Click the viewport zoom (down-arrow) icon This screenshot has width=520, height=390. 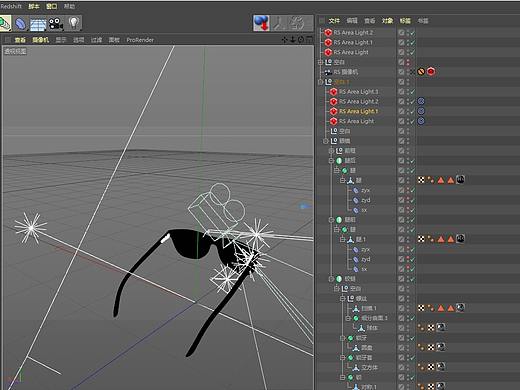(x=293, y=40)
